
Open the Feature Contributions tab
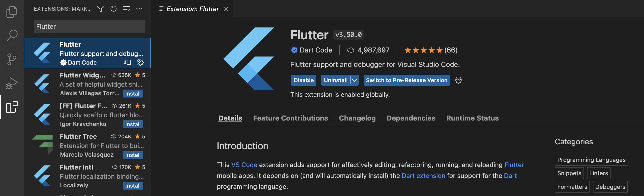290,118
